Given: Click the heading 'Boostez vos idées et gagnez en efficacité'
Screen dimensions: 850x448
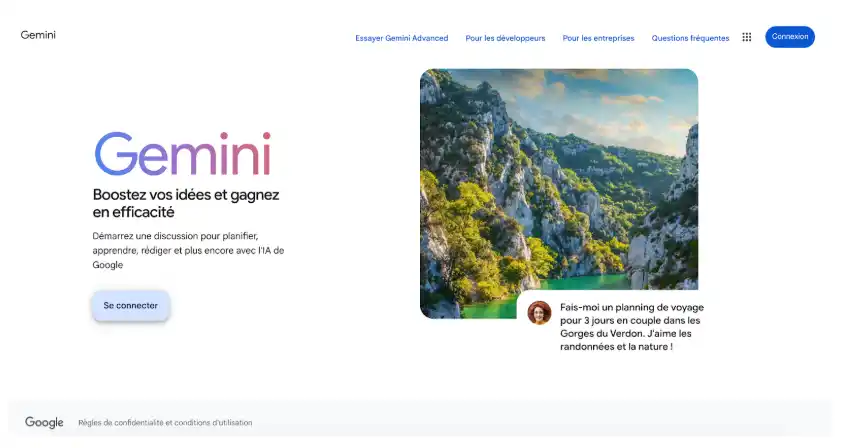Looking at the screenshot, I should tap(186, 203).
